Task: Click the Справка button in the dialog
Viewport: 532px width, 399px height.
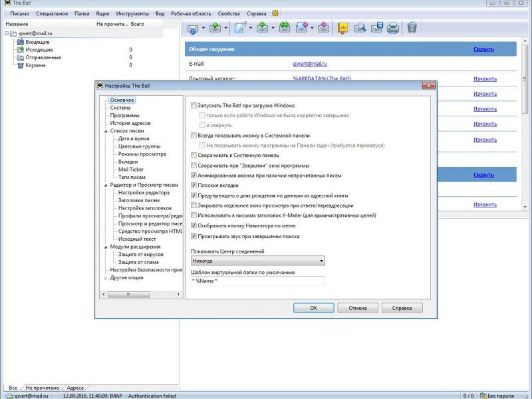Action: click(x=402, y=308)
